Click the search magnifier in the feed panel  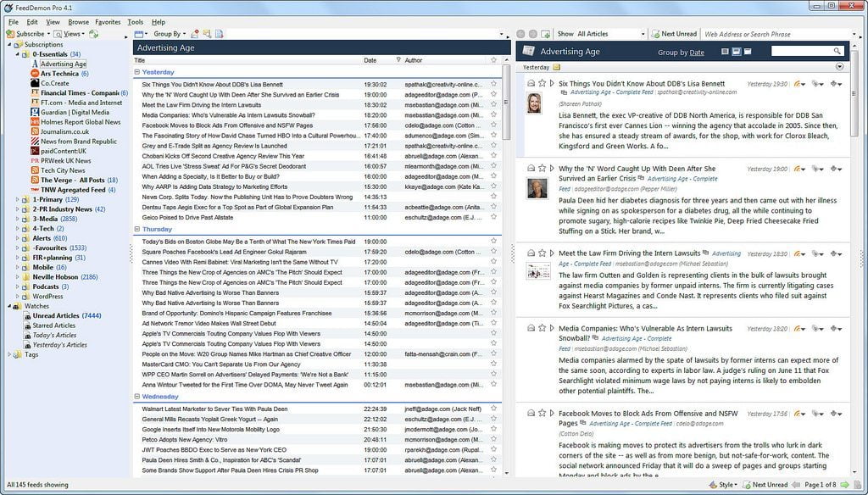(837, 52)
